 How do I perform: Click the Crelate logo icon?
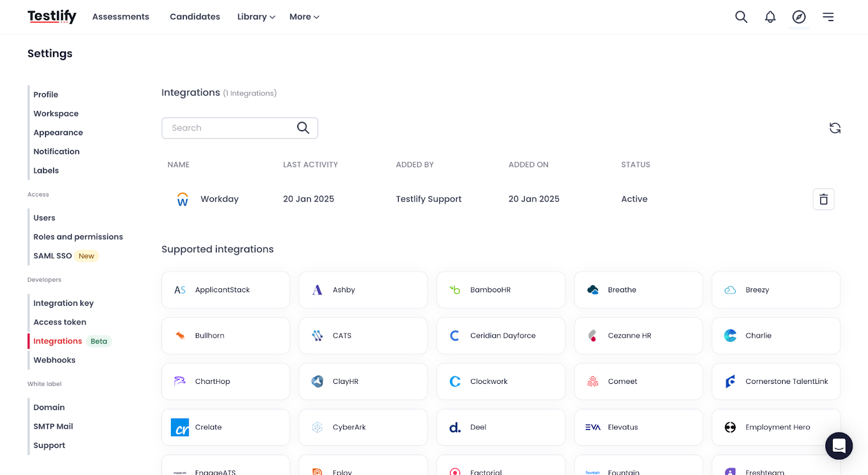(x=180, y=427)
